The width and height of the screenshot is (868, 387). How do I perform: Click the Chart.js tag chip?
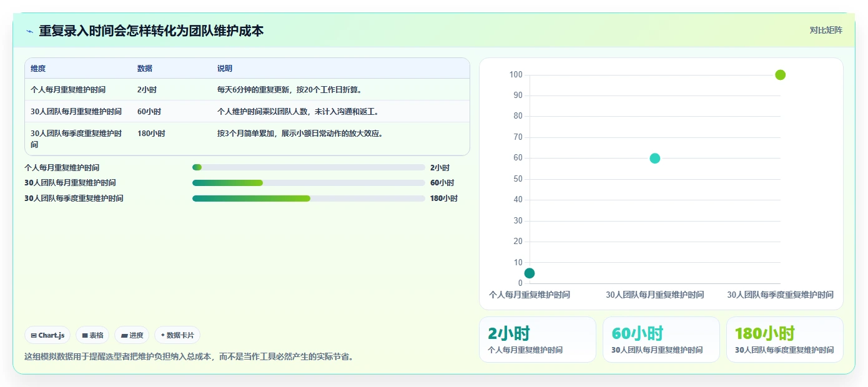[47, 335]
